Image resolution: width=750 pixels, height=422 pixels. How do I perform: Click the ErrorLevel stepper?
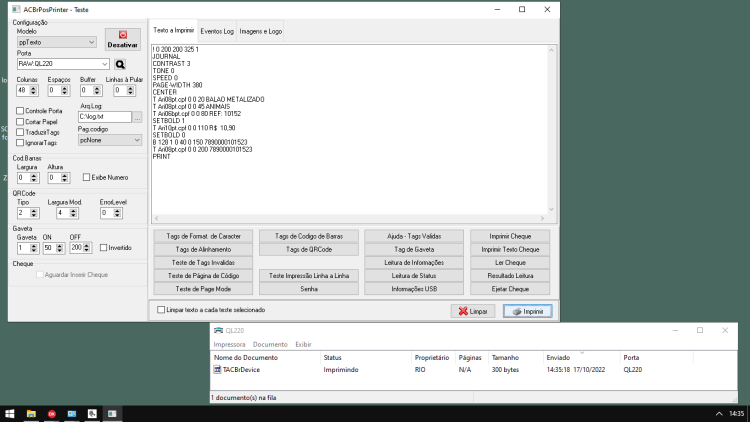pos(117,213)
